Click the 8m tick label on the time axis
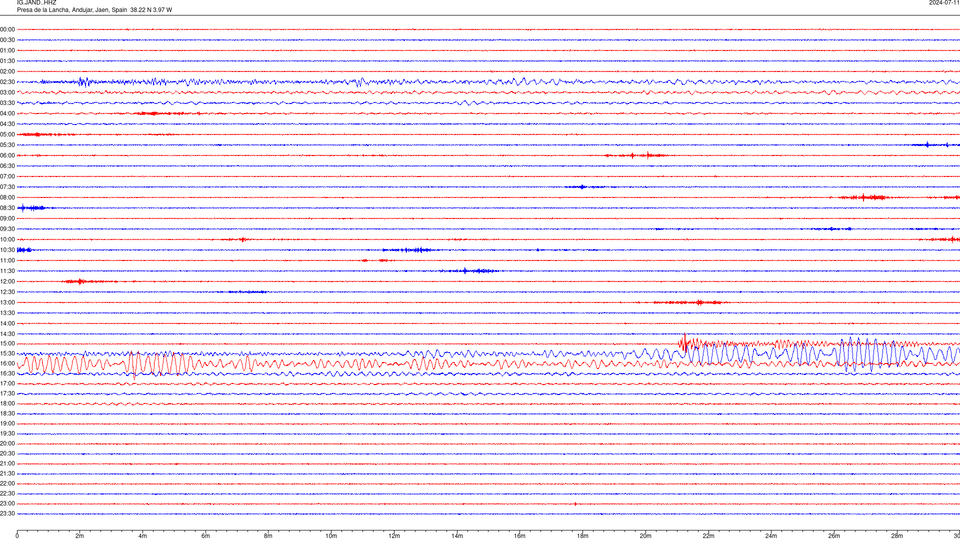960x540 pixels. [x=268, y=536]
